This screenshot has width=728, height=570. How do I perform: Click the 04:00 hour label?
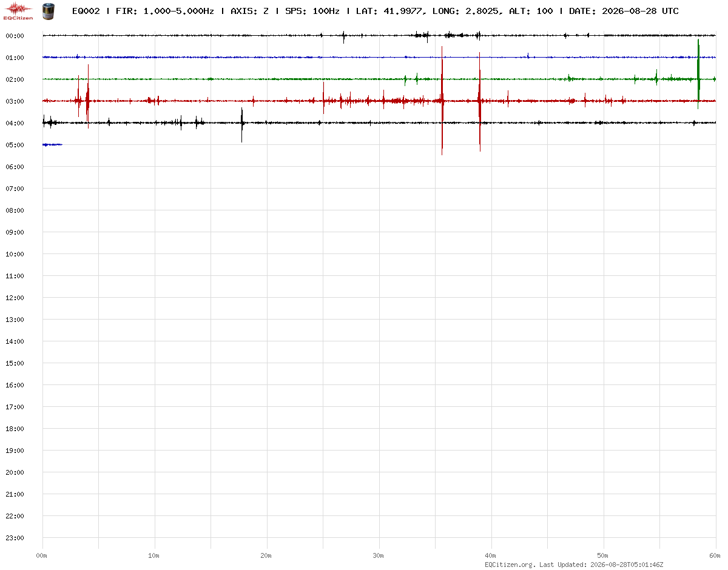click(15, 123)
